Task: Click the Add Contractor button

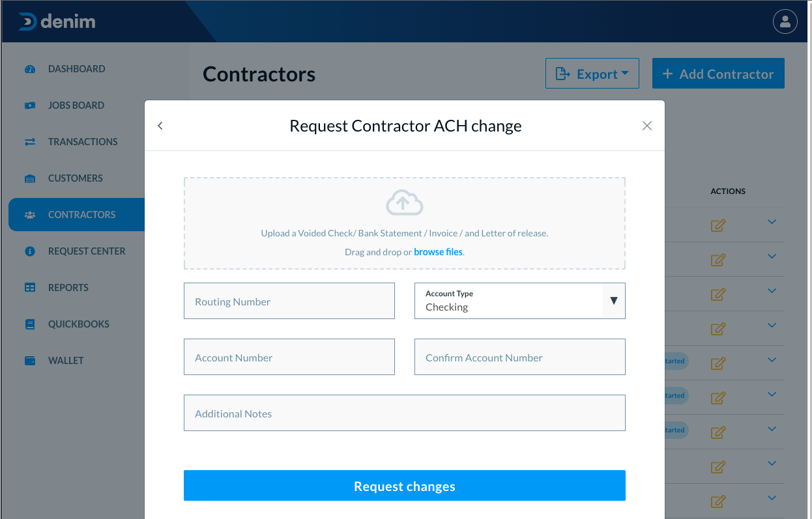Action: click(718, 74)
